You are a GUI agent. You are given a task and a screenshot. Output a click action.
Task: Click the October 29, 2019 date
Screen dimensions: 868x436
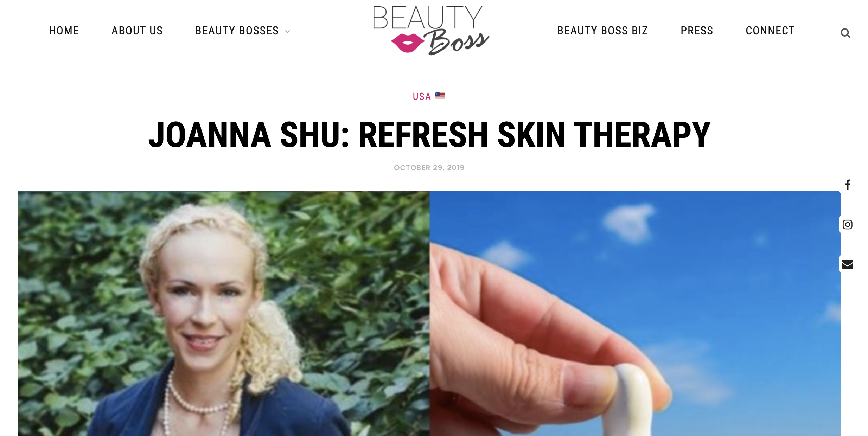coord(429,168)
